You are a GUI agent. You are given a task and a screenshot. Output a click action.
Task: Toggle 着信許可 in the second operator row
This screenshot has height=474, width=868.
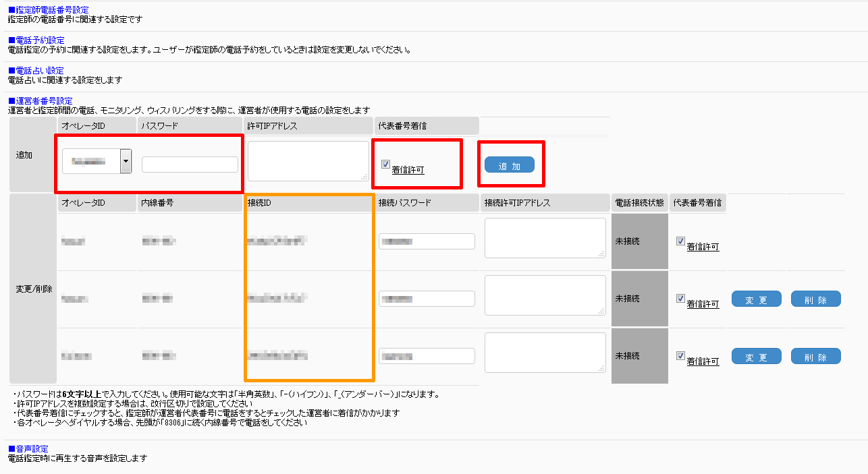680,299
